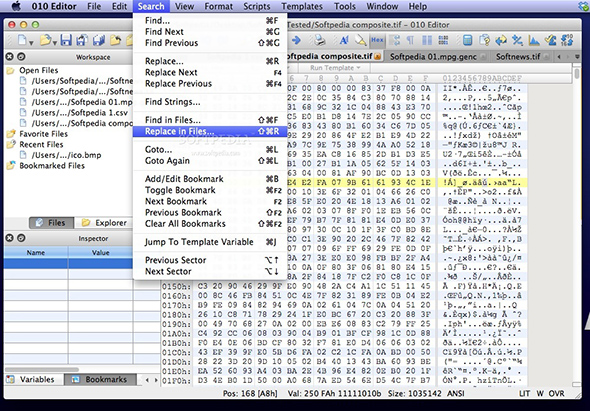
Task: Switch to the Softpedia 01.mpg.genc tab
Action: pyautogui.click(x=433, y=56)
